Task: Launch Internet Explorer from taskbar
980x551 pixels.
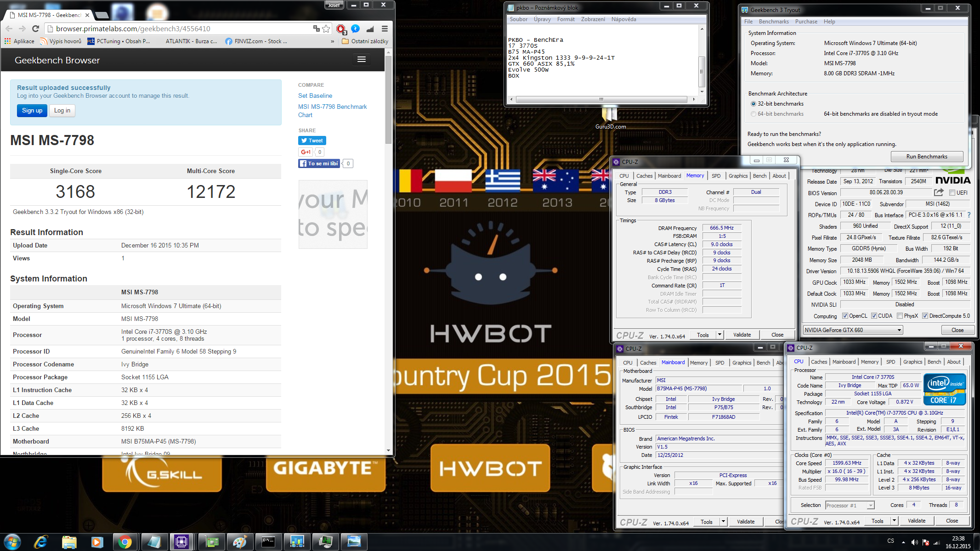Action: [x=40, y=542]
